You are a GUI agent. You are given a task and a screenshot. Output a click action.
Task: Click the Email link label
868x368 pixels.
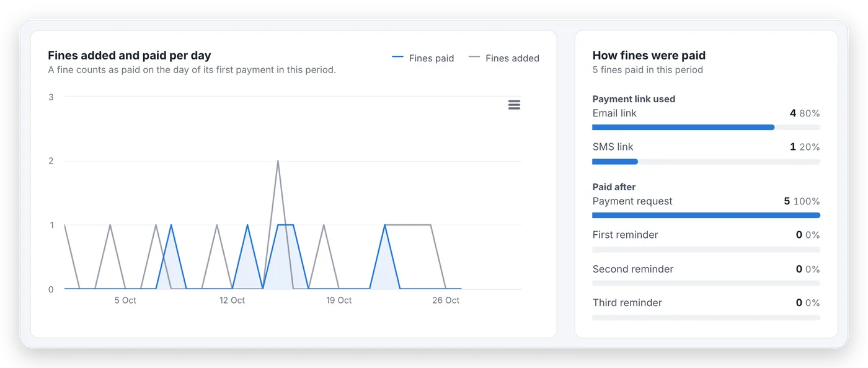(614, 113)
